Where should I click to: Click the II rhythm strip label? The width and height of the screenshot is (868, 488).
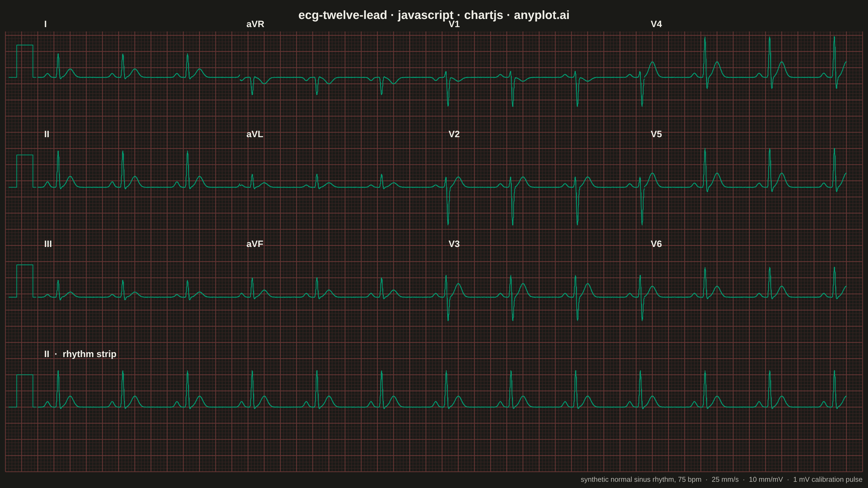pyautogui.click(x=80, y=354)
